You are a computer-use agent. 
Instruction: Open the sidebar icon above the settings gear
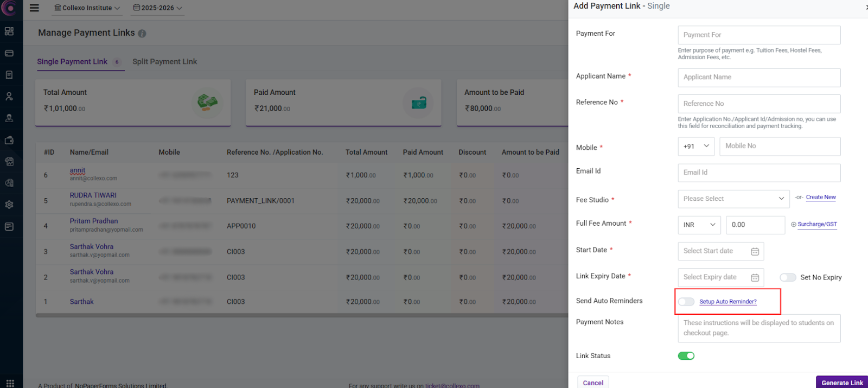click(9, 183)
